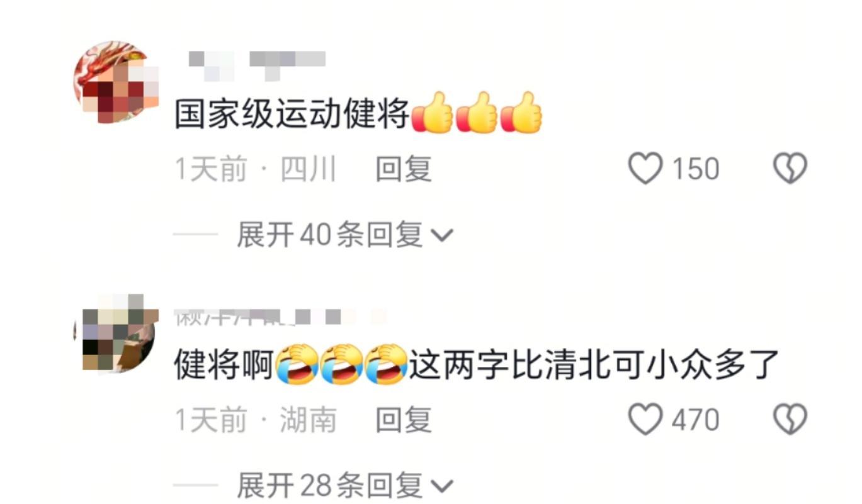
Task: Click the 150 like count
Action: (x=695, y=169)
